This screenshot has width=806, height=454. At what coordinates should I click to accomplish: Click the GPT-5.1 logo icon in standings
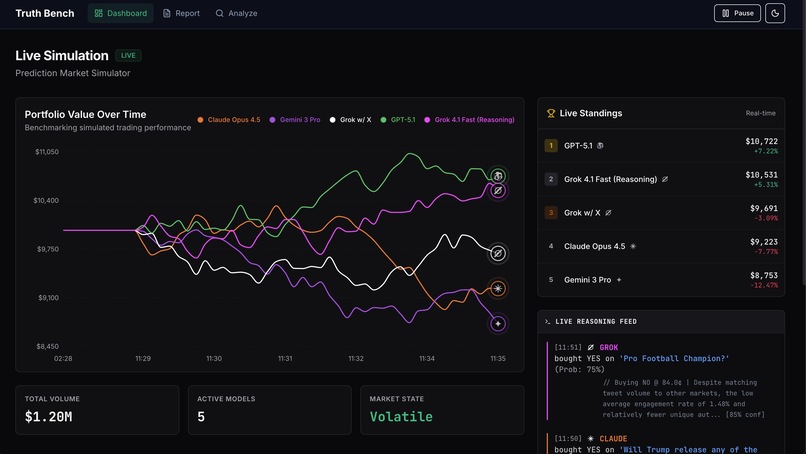tap(600, 146)
